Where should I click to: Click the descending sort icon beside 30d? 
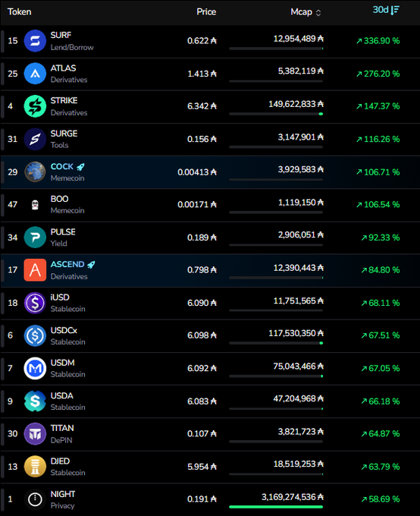coord(395,10)
